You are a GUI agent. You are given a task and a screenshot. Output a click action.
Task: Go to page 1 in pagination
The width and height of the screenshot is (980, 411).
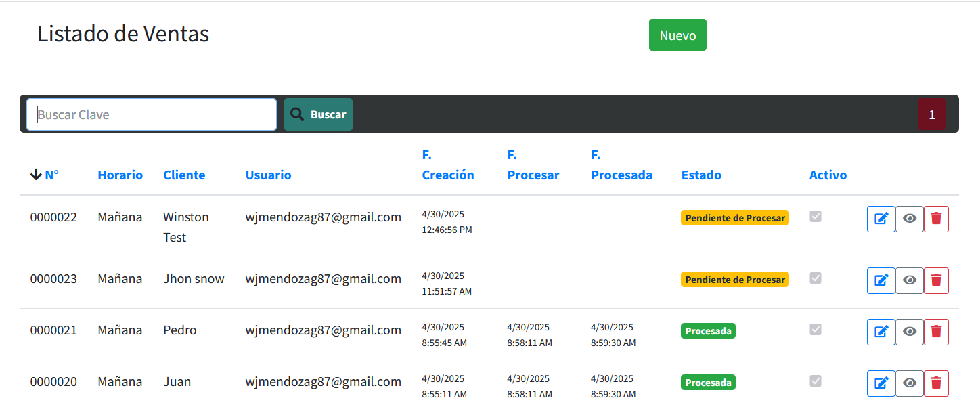tap(931, 114)
